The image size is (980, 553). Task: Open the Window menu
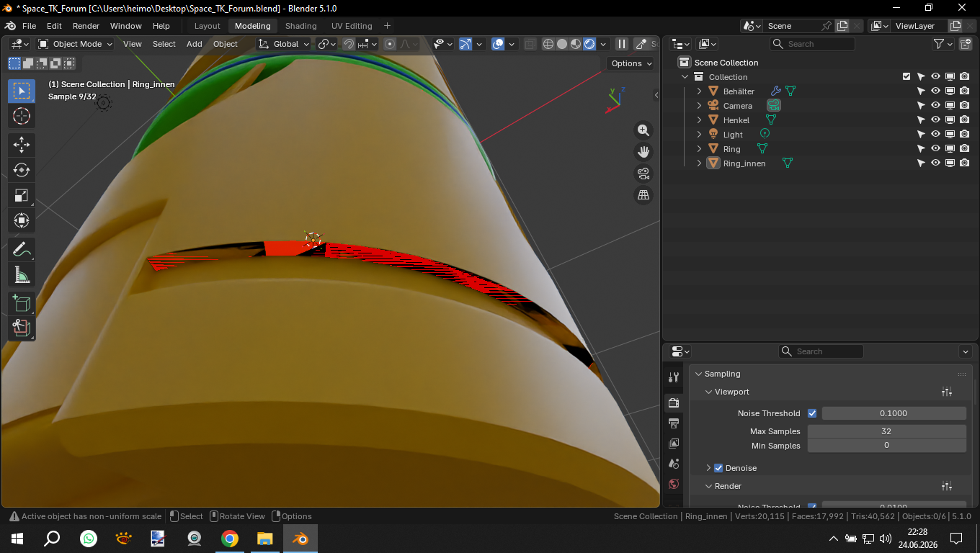tap(126, 26)
